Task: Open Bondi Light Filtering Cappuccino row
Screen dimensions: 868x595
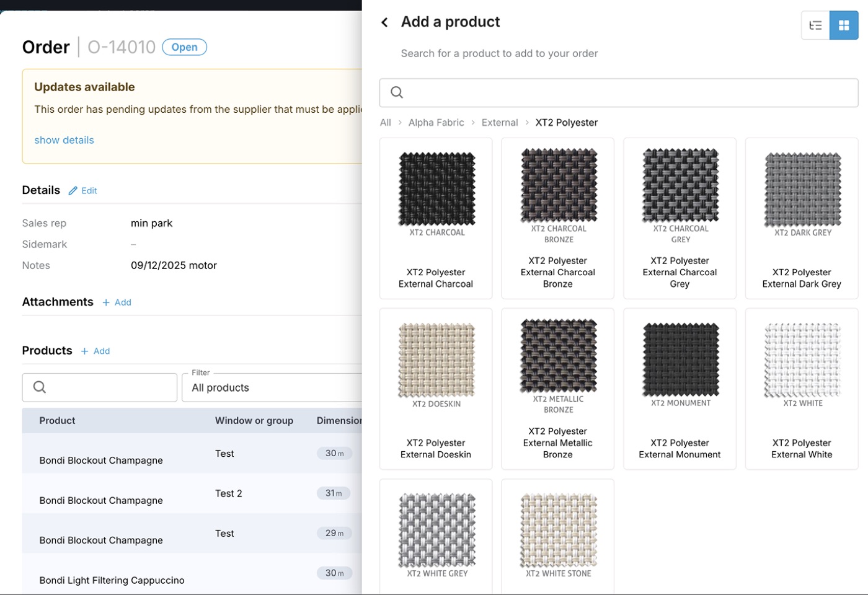Action: (x=192, y=574)
